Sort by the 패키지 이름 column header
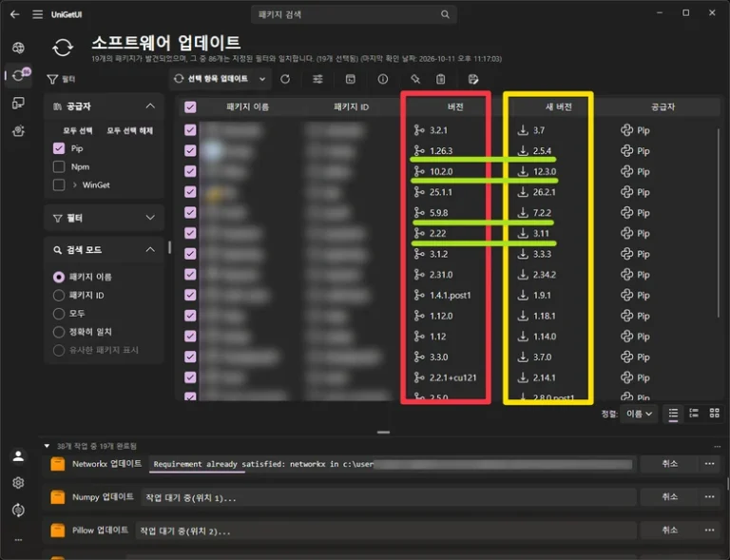The image size is (730, 560). point(247,107)
